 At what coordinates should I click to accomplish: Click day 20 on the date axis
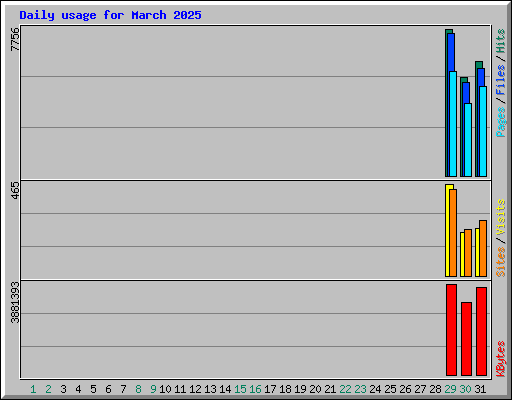click(x=315, y=389)
